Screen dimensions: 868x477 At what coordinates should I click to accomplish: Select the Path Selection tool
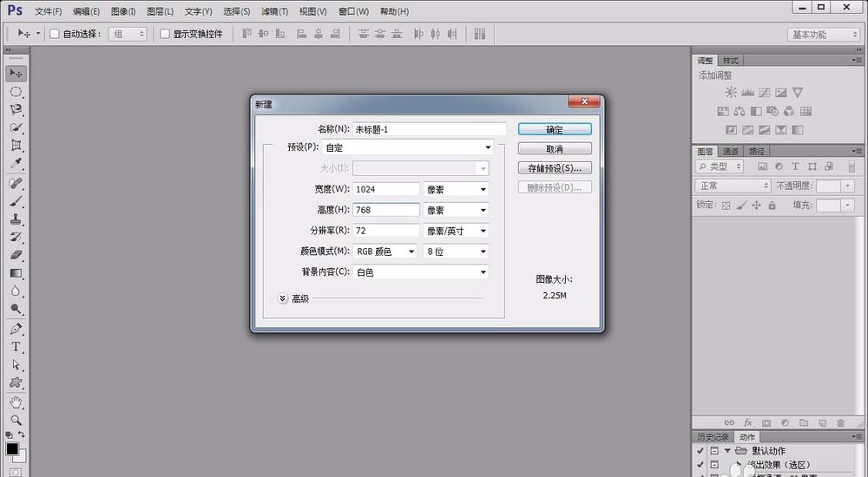pyautogui.click(x=16, y=364)
